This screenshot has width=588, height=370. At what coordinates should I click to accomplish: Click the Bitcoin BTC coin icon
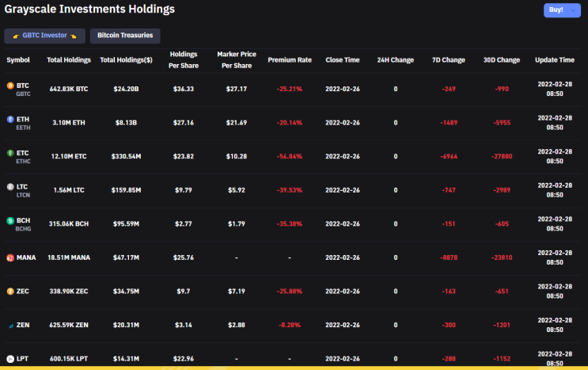click(9, 86)
